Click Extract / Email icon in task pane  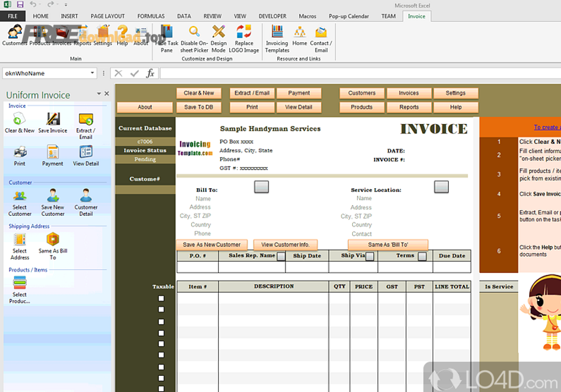86,126
